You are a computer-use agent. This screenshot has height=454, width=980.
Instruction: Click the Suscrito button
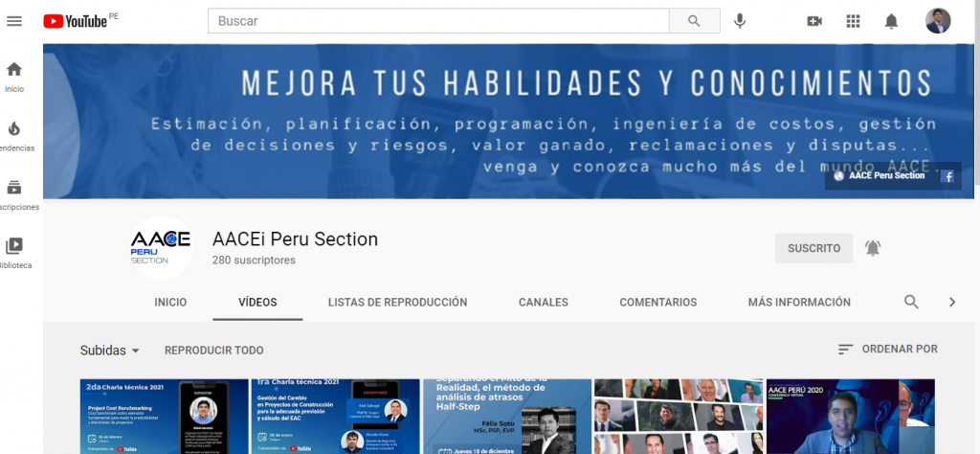[813, 248]
